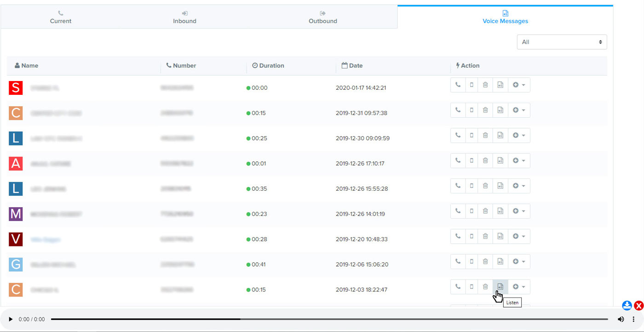
Task: Click the lightning icon in the Action header
Action: [x=458, y=65]
